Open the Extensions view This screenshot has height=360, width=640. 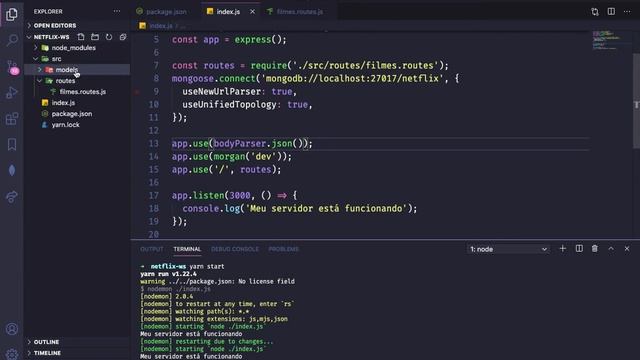click(x=12, y=119)
